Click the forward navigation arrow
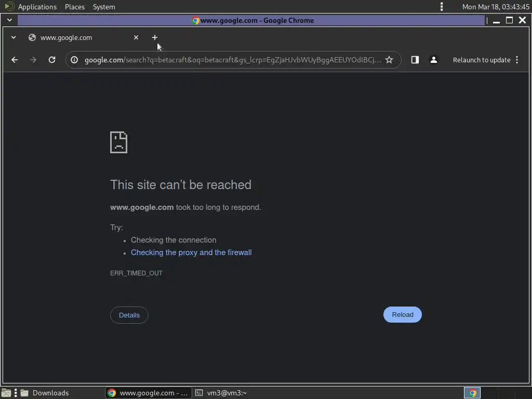 click(33, 60)
